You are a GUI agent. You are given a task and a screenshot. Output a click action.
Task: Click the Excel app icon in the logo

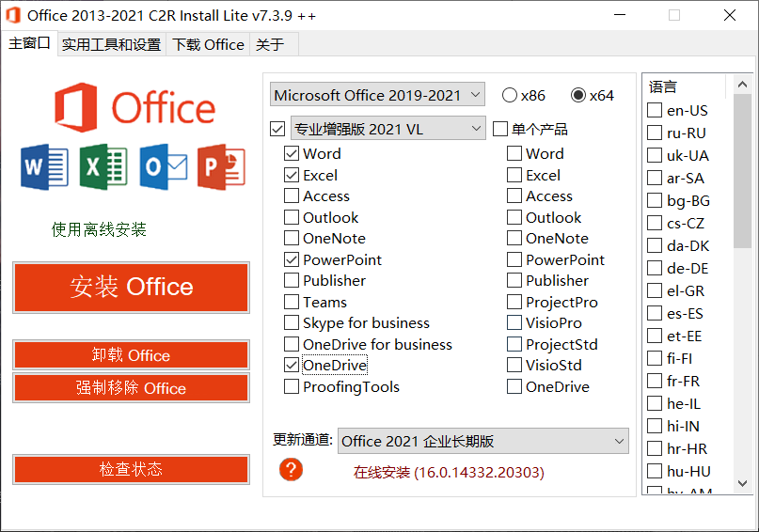coord(103,167)
